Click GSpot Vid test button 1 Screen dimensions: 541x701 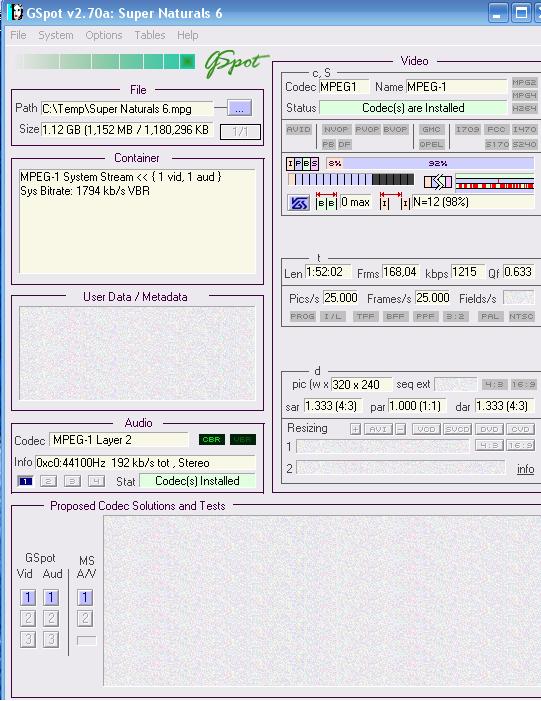tap(28, 598)
